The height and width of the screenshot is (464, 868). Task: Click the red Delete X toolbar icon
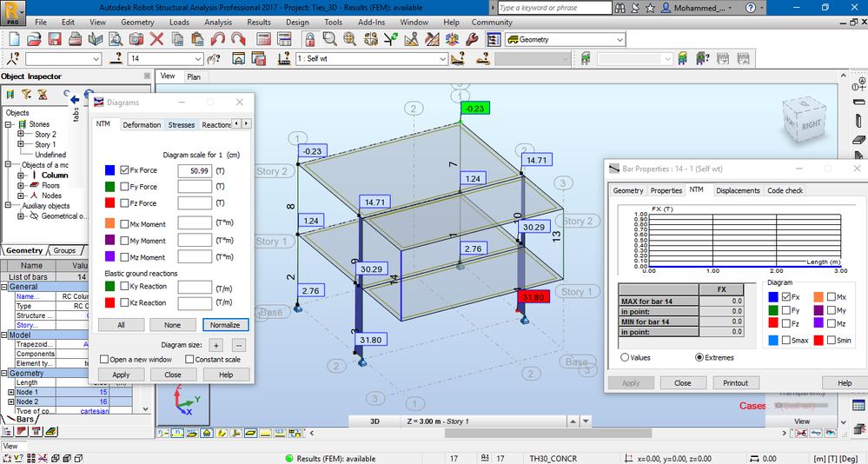(156, 39)
